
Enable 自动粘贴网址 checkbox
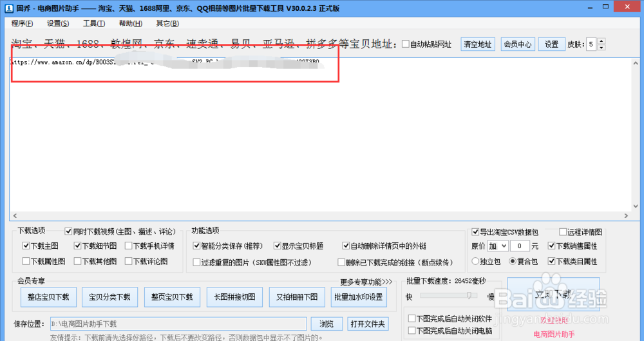pos(405,44)
